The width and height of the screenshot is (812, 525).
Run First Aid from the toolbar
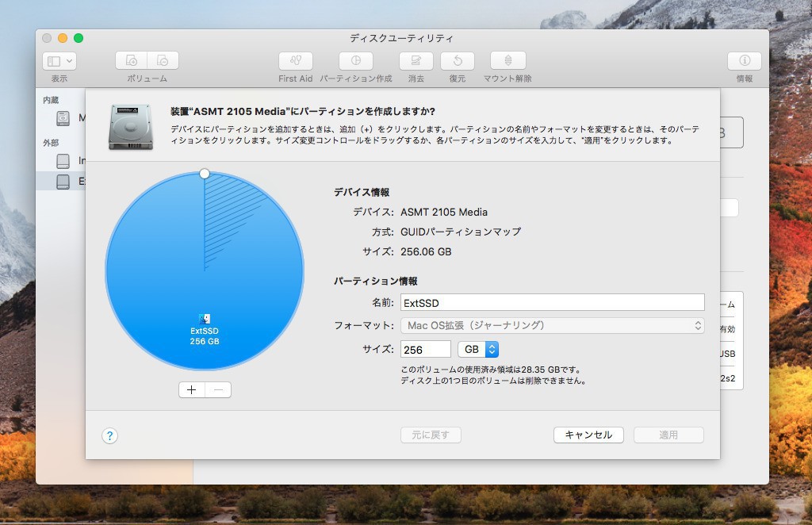pyautogui.click(x=295, y=60)
